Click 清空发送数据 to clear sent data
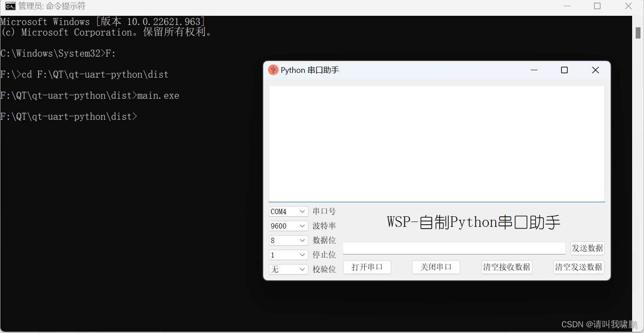This screenshot has width=644, height=333. (579, 267)
